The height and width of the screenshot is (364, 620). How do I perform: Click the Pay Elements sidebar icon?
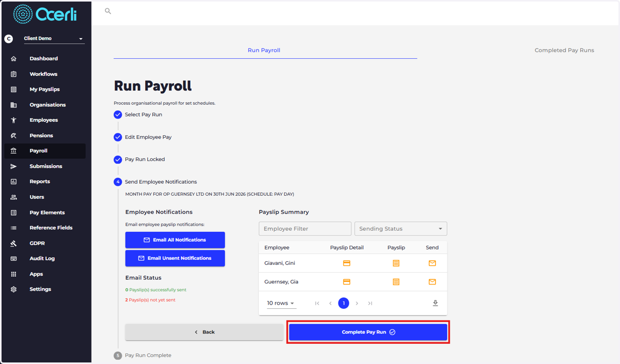click(x=14, y=213)
